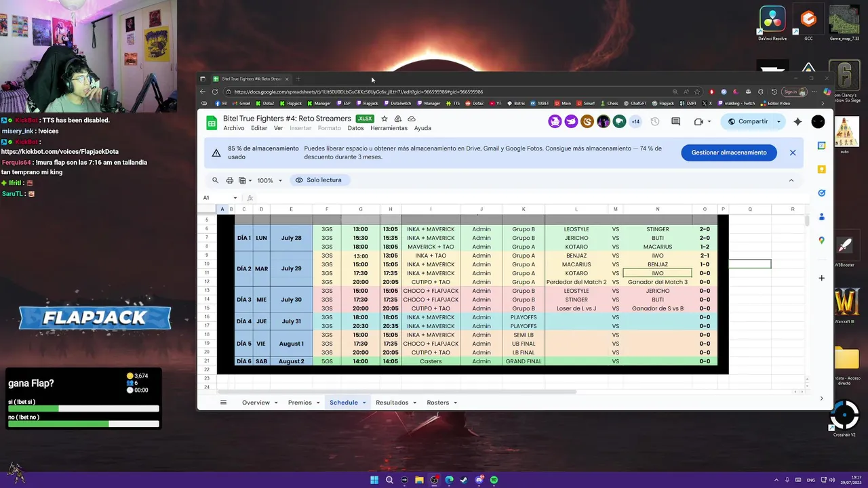Check the cloud document status icon
Screen dimensions: 868x488
[412, 119]
